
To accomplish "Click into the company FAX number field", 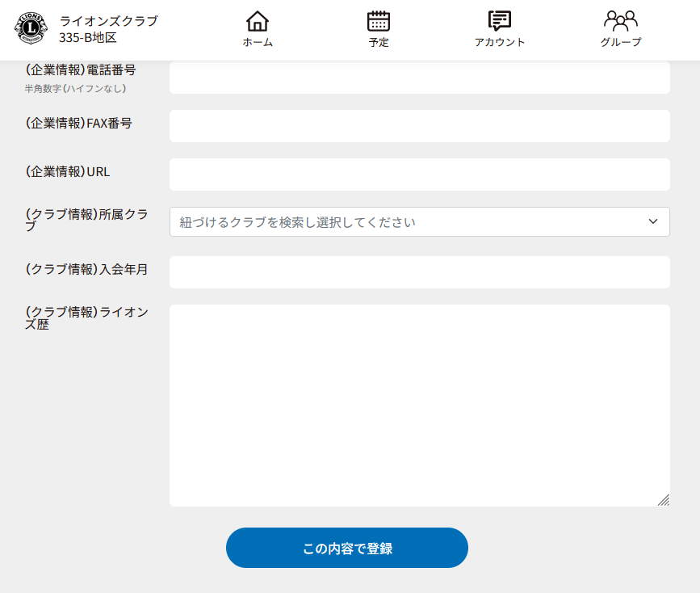I will click(419, 126).
